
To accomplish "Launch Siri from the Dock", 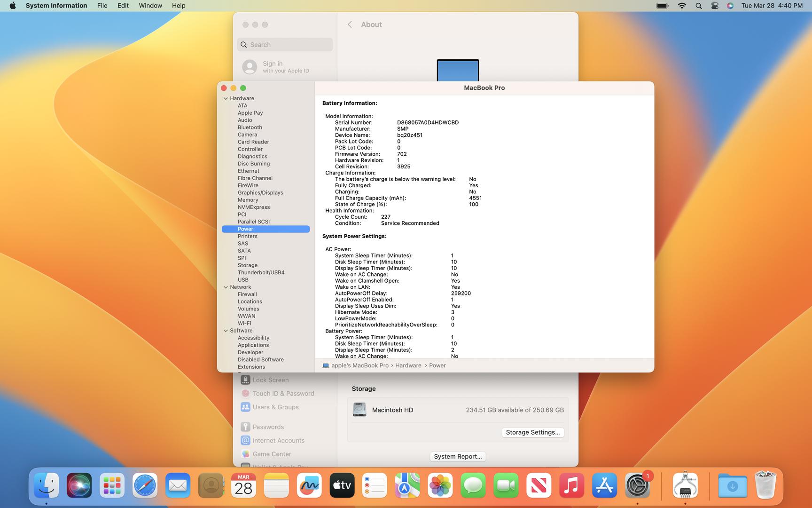I will (79, 485).
